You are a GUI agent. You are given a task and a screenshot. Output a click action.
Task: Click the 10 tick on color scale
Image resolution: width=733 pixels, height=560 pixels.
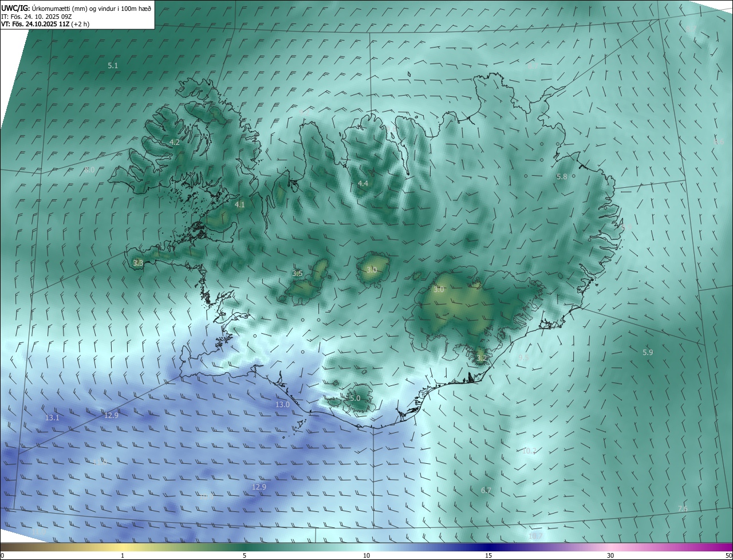point(366,556)
